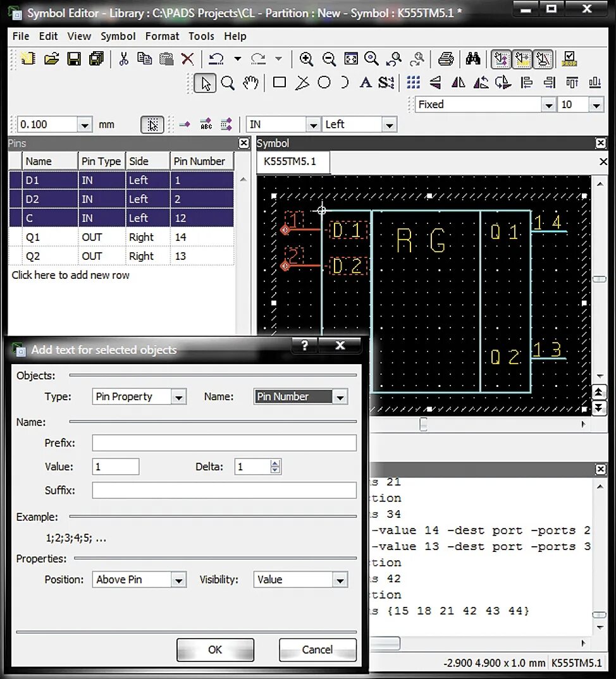
Task: Close the Pins panel with its X
Action: click(244, 144)
